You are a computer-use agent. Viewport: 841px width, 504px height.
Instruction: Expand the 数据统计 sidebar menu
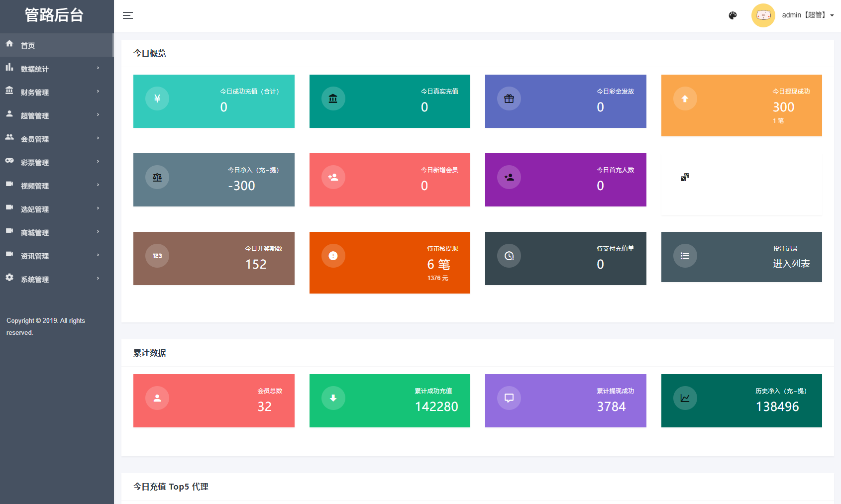pos(35,69)
